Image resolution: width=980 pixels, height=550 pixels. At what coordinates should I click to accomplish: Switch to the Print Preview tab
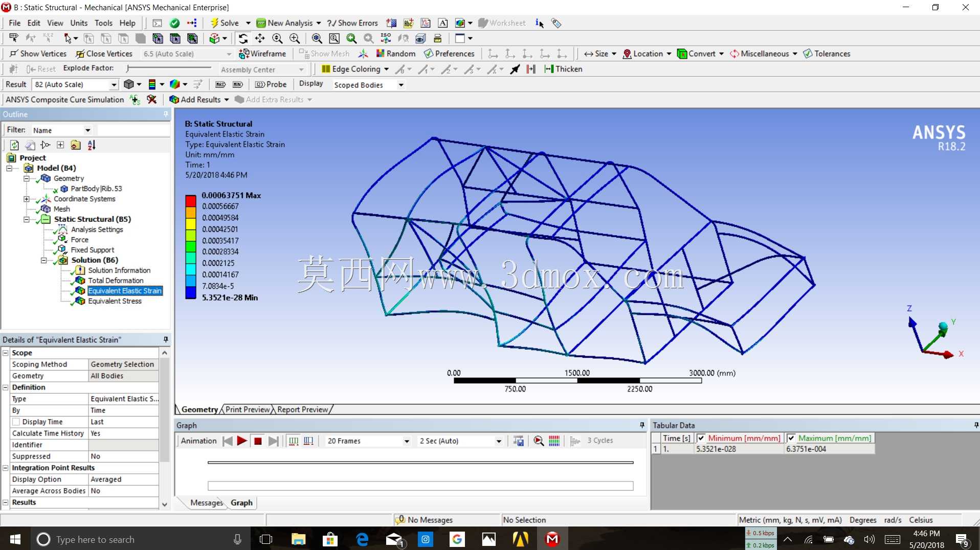click(x=248, y=409)
